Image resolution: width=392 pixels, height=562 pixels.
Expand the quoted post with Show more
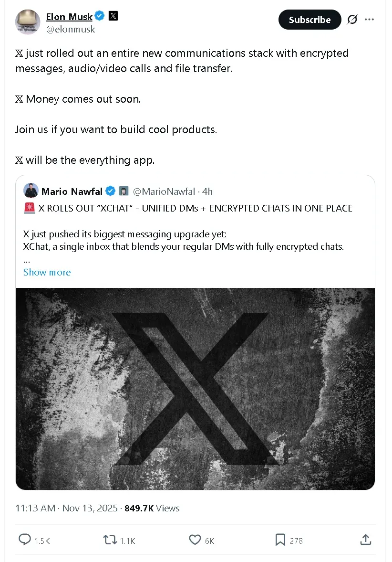tap(47, 272)
